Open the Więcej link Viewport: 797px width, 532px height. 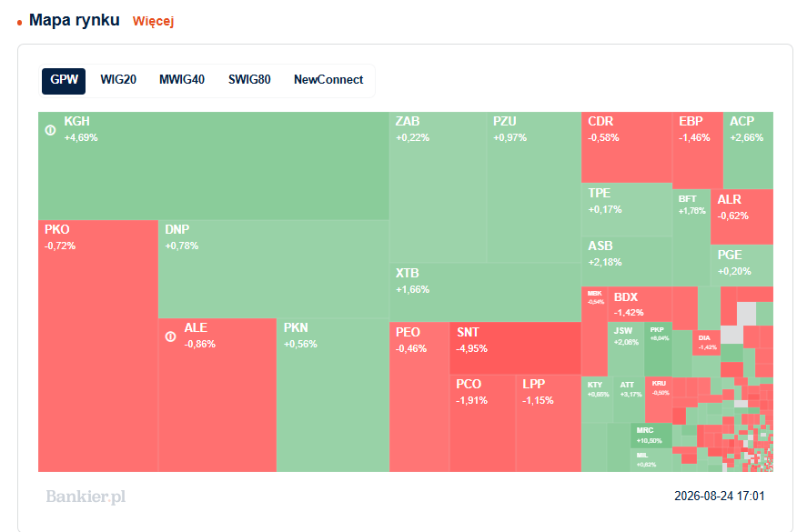tap(153, 21)
